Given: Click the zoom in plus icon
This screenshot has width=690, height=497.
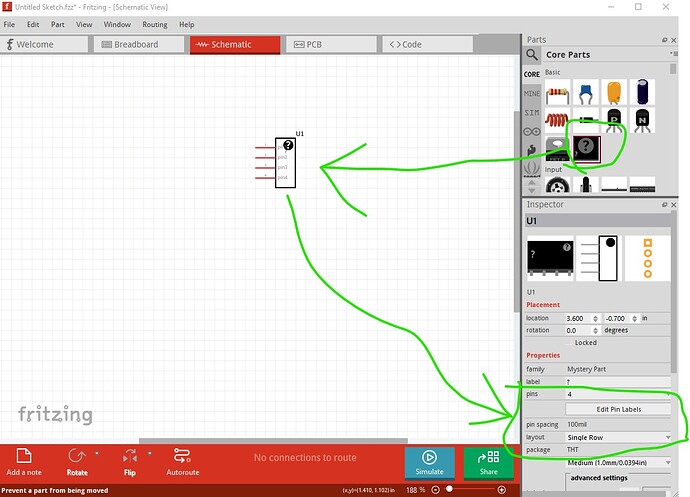Looking at the screenshot, I should (x=501, y=490).
